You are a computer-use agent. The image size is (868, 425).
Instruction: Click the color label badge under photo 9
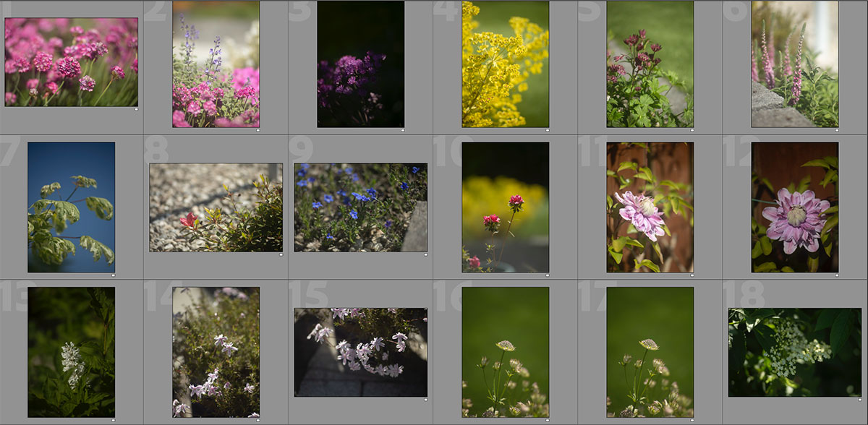point(425,254)
